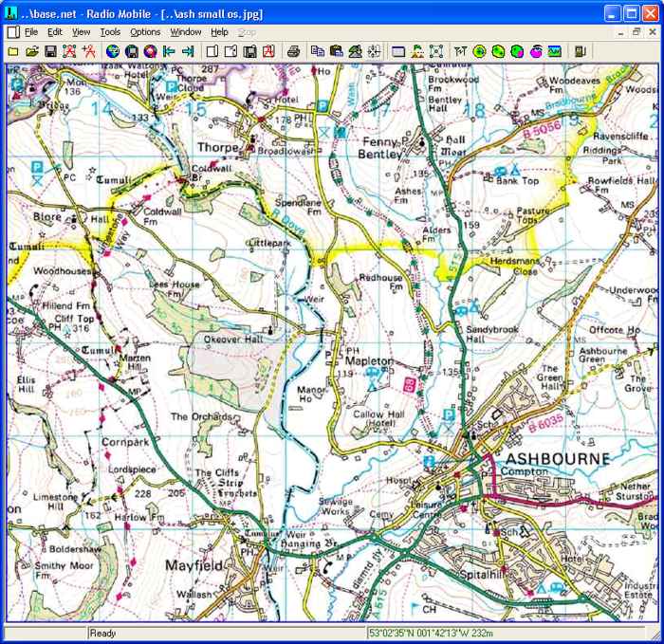
Task: Click the Sandybrook Hall label on map
Action: [492, 334]
